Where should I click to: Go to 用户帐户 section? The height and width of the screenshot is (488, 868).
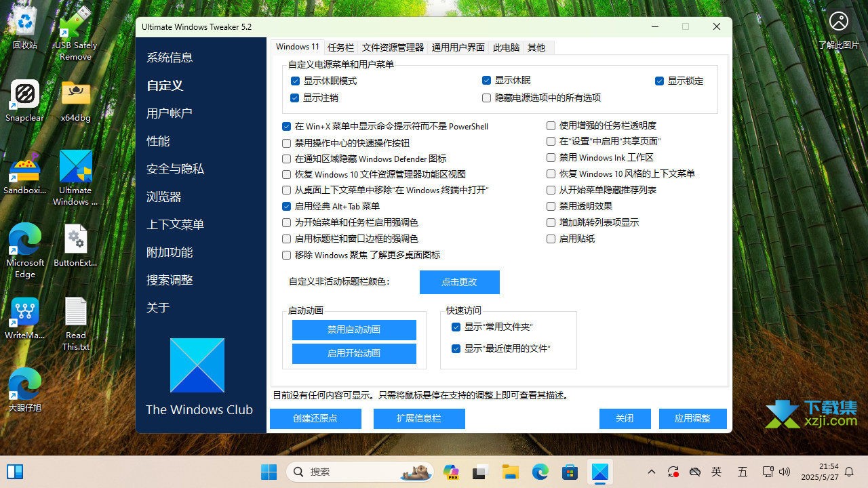pos(170,113)
